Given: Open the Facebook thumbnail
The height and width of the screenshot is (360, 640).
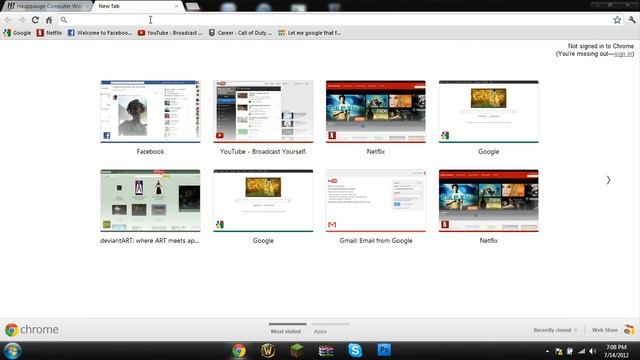Looking at the screenshot, I should (x=150, y=112).
